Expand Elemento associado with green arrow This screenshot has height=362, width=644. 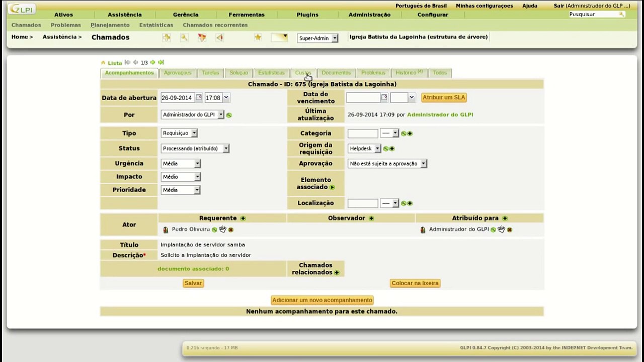click(332, 187)
